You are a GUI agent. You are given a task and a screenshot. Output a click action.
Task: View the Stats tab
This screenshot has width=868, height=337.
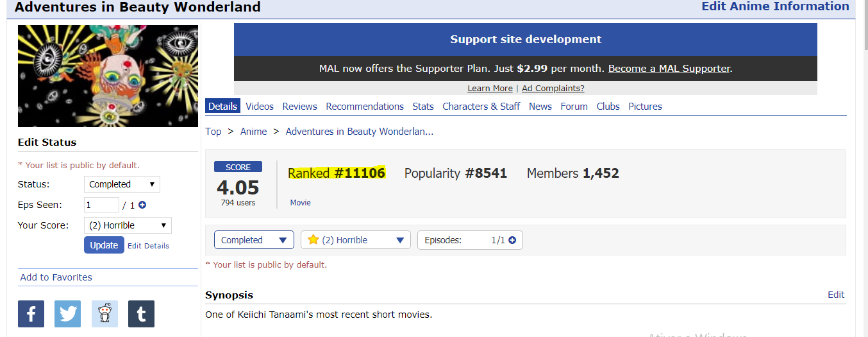pyautogui.click(x=423, y=107)
